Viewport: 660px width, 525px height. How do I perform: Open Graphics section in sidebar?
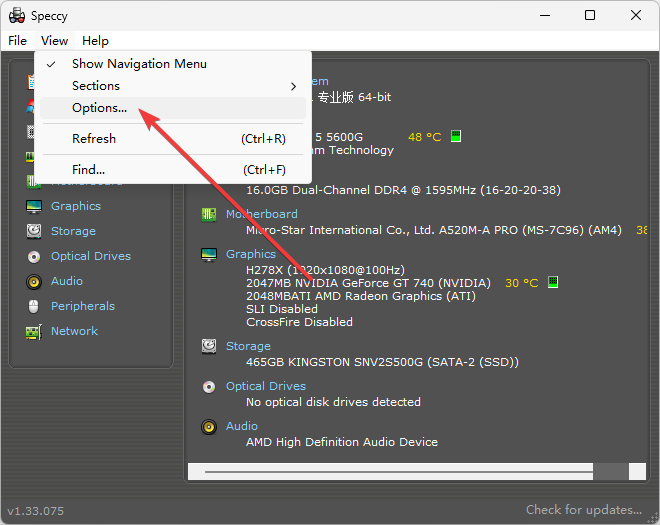pyautogui.click(x=76, y=206)
